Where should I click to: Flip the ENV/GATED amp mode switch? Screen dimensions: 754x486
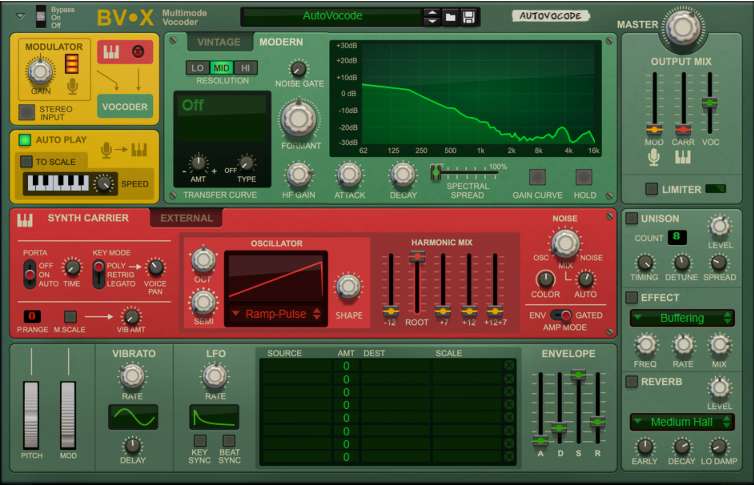pos(561,315)
